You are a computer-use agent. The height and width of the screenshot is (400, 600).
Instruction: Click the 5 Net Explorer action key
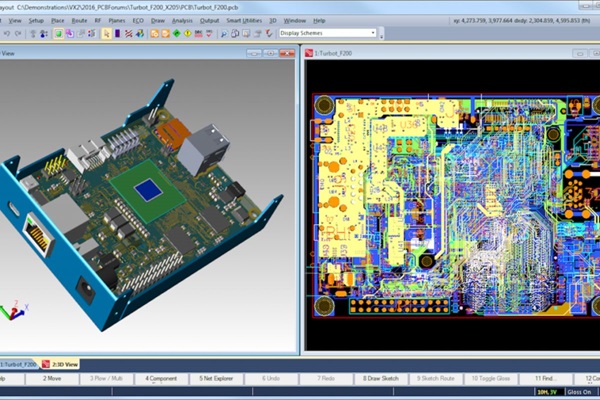[x=221, y=379]
